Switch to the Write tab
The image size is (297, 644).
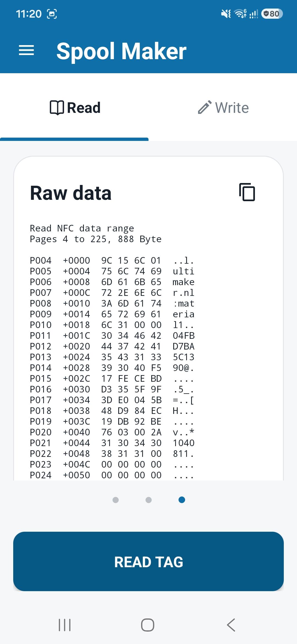coord(223,108)
